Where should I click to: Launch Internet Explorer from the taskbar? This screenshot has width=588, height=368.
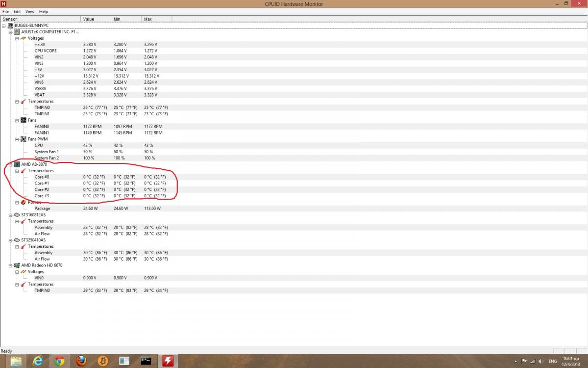coord(38,361)
